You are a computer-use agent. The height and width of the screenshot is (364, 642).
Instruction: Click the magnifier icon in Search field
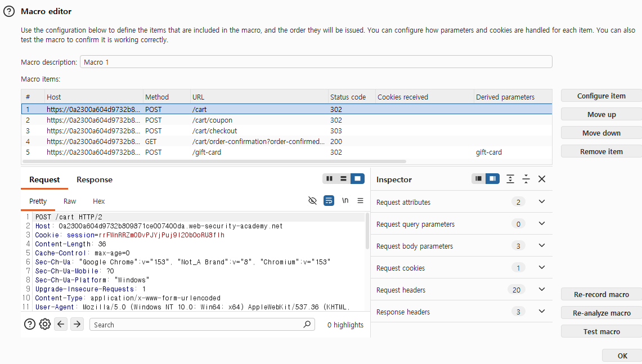tap(307, 324)
